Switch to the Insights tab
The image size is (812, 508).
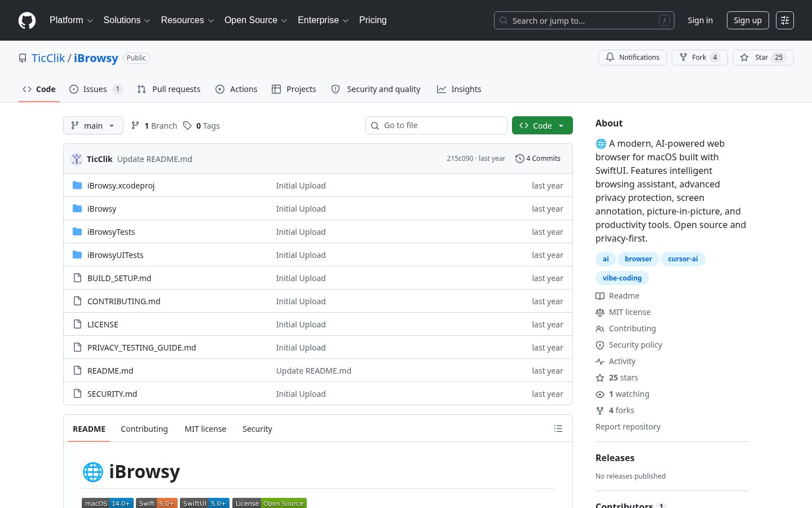tap(459, 89)
